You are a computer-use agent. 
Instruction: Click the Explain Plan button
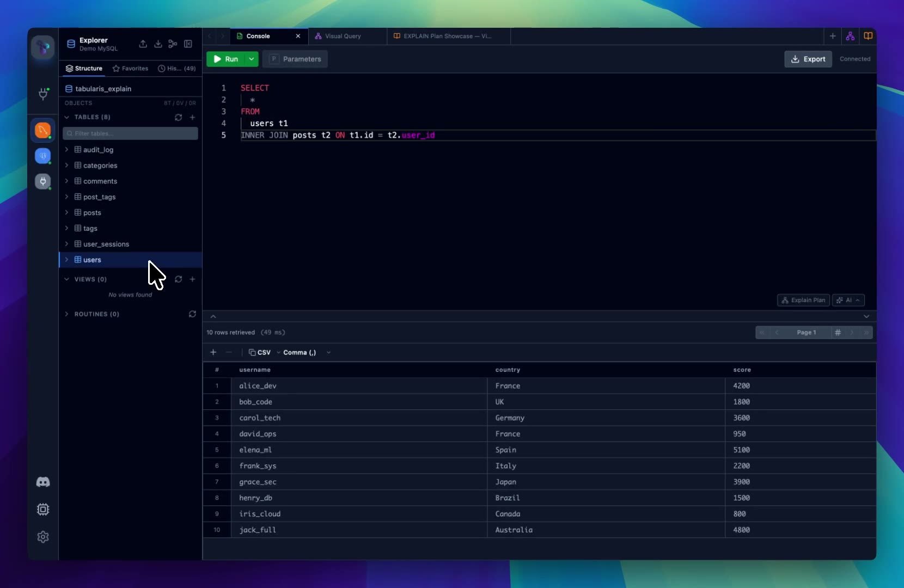[x=803, y=301]
